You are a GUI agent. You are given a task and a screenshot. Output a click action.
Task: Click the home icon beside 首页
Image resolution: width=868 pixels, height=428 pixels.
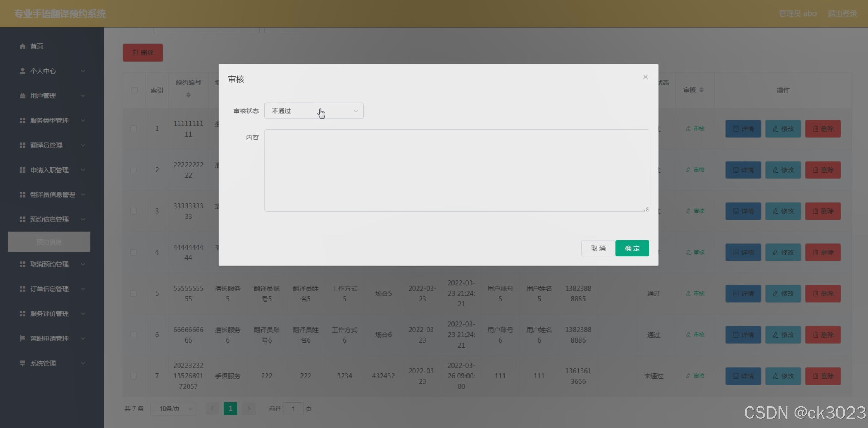[22, 46]
